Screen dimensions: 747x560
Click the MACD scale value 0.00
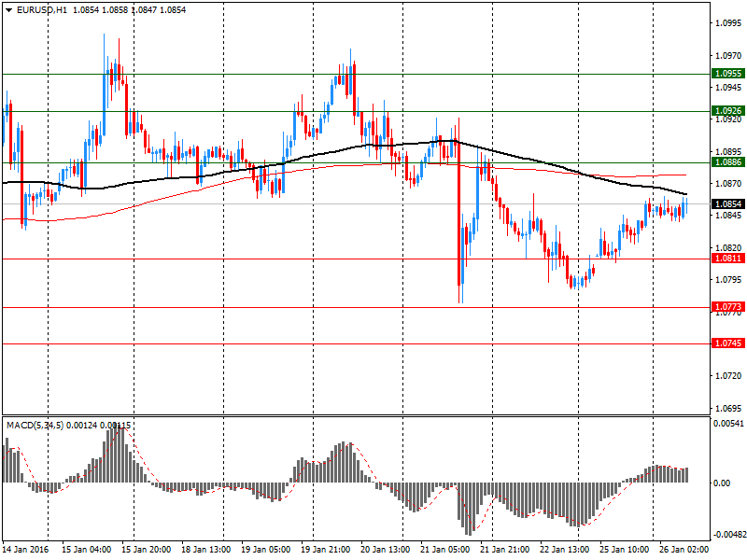click(722, 483)
